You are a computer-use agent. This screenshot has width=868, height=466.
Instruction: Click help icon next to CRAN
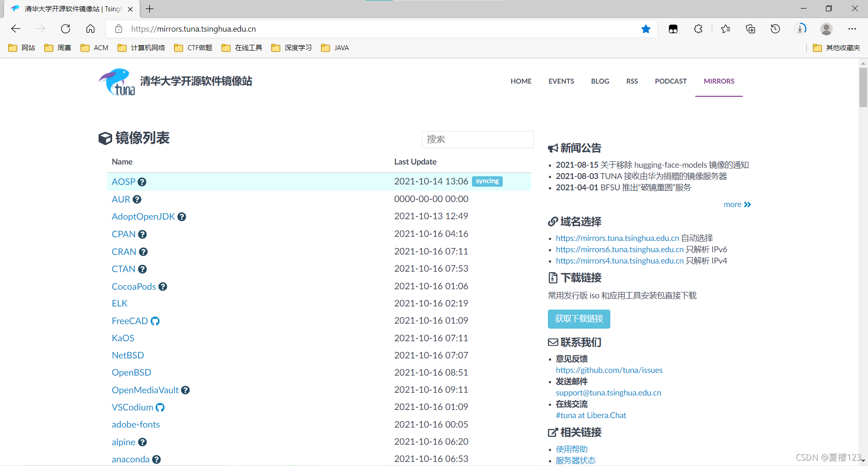(143, 252)
